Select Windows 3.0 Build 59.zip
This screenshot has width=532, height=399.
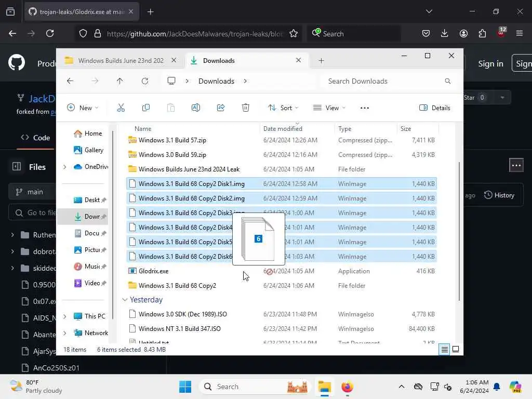tap(281, 155)
